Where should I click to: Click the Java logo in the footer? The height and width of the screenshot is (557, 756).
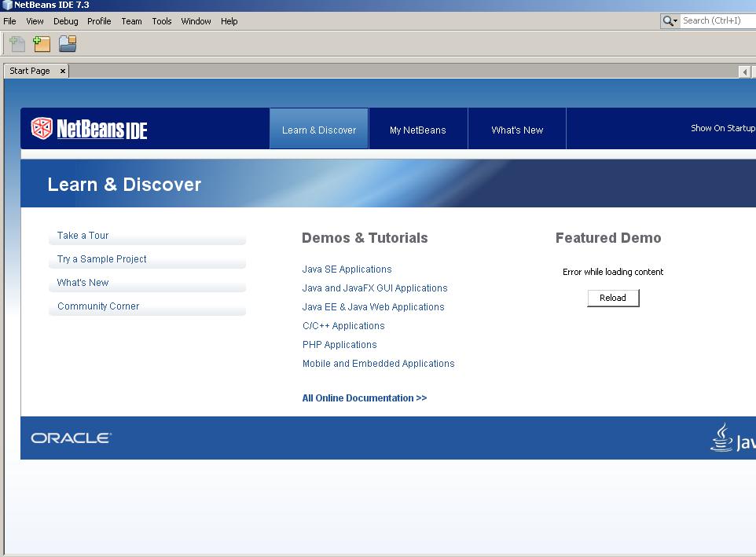coord(723,438)
